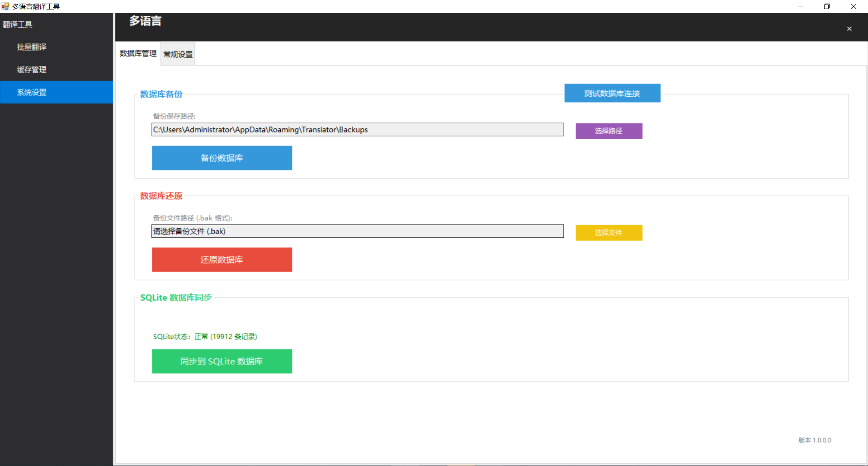Click the 备份保存路径 label
The image size is (868, 466).
[174, 116]
